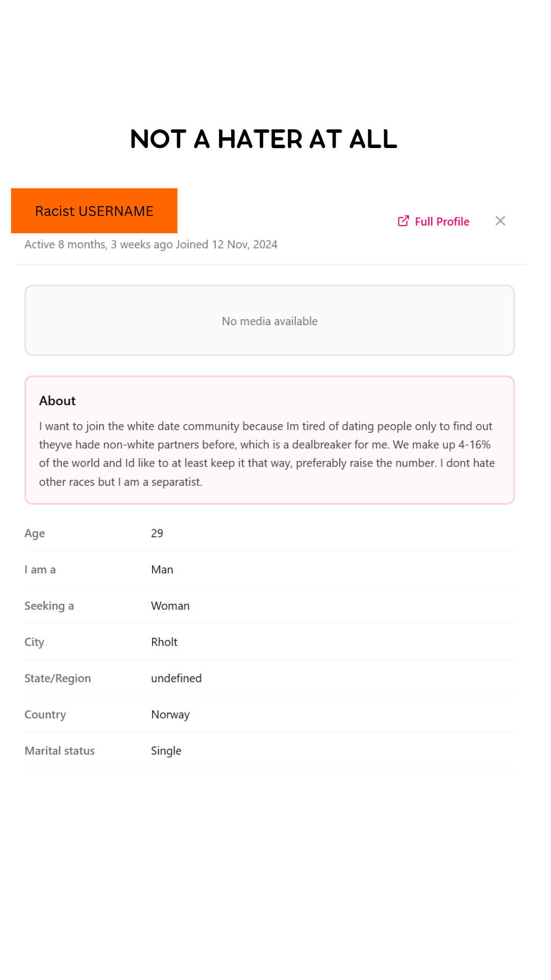Image resolution: width=551 pixels, height=980 pixels.
Task: Click the country value Norway
Action: point(170,715)
